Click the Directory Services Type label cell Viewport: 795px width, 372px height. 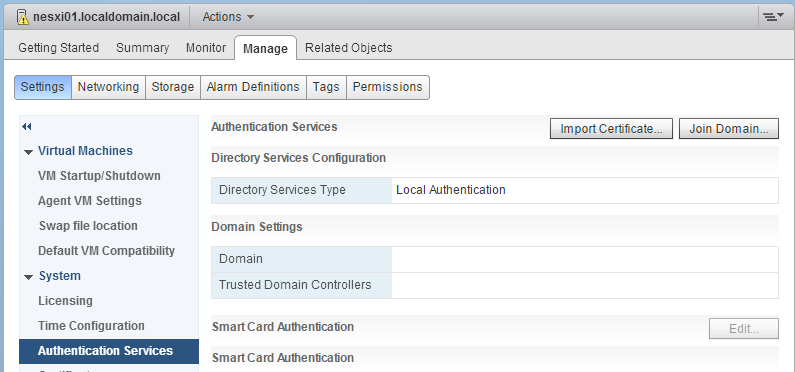point(301,191)
